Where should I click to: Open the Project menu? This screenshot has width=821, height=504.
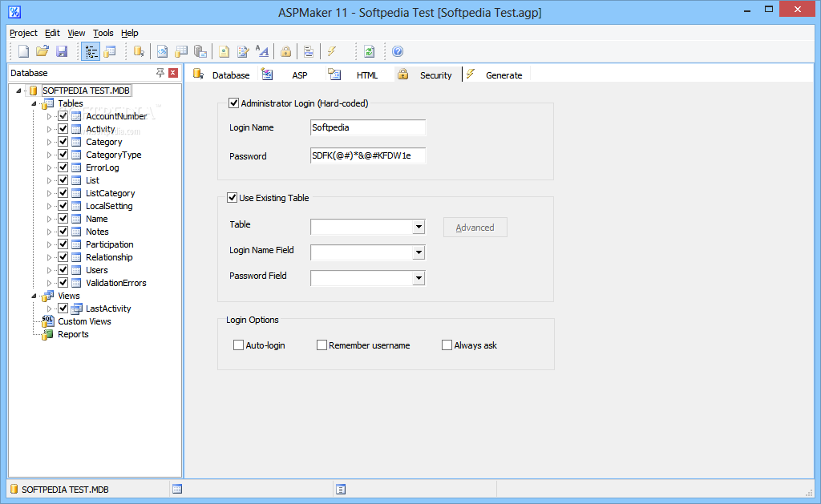(x=23, y=33)
